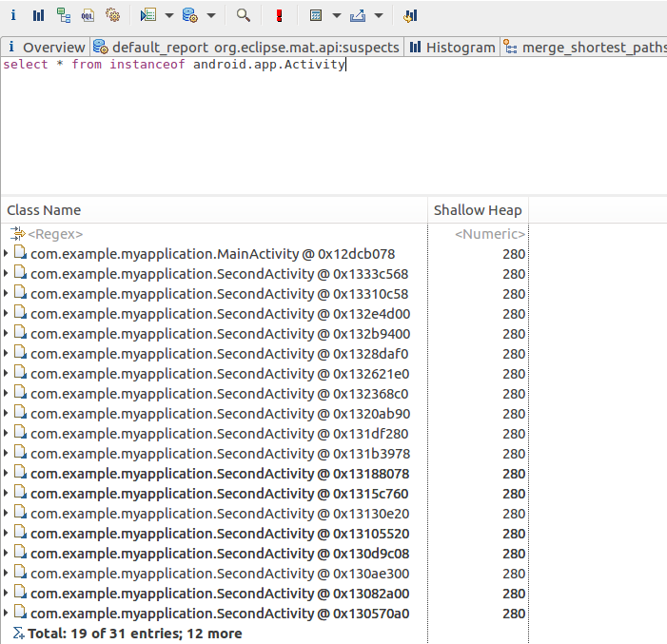
Task: Open the dropdown beside calculate retained size
Action: tap(337, 16)
